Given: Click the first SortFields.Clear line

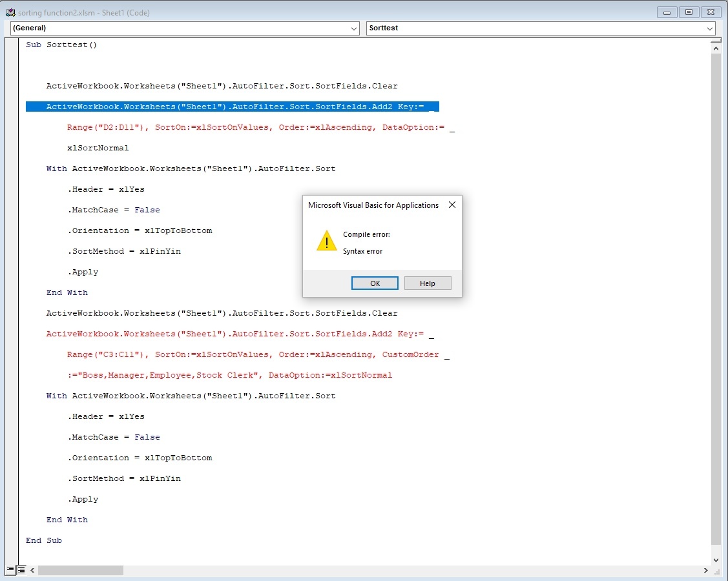Looking at the screenshot, I should tap(222, 86).
